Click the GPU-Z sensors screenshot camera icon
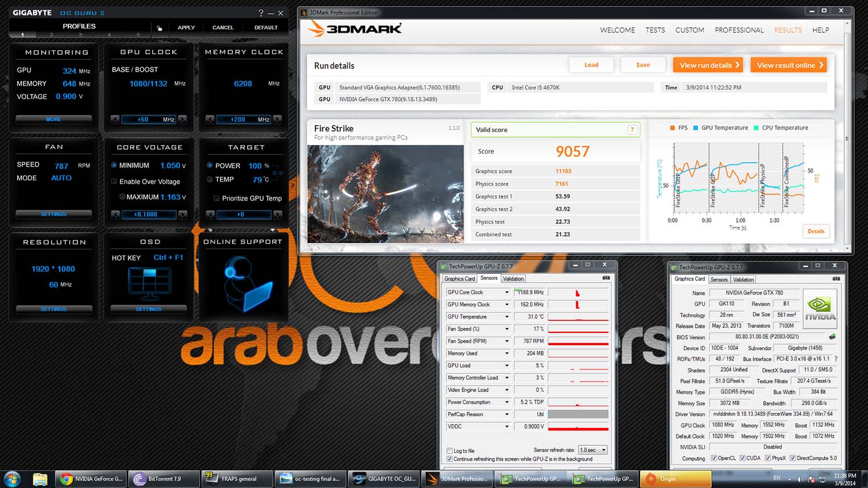 606,278
